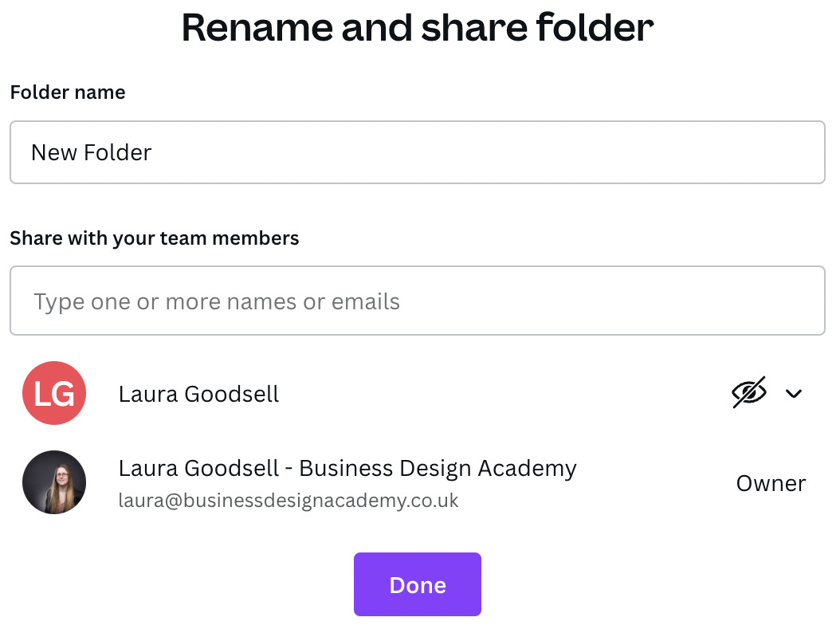Click the "Rename and share folder" heading
This screenshot has height=625, width=840.
tap(418, 29)
